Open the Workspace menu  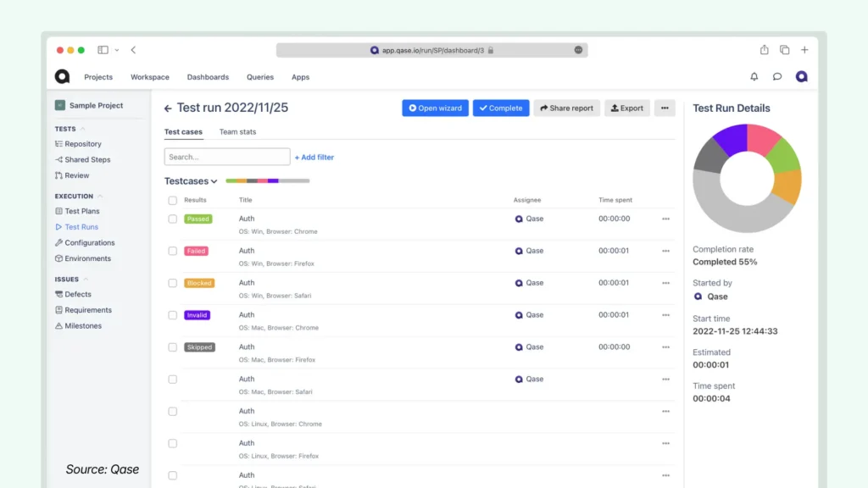pyautogui.click(x=150, y=77)
